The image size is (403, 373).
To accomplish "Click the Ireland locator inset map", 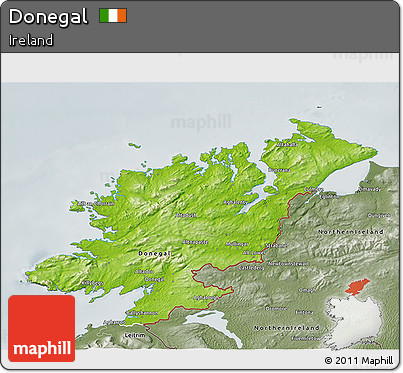I will pos(354,314).
